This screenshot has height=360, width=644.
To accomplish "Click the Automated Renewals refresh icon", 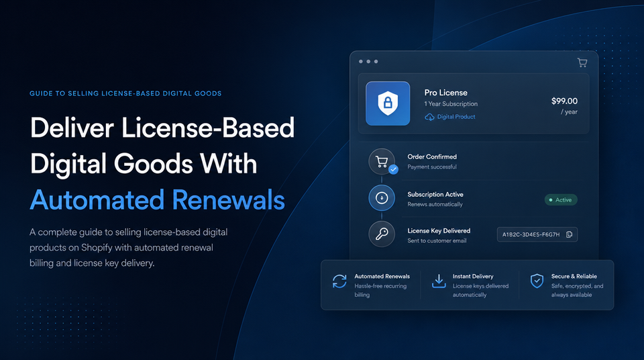I will coord(339,281).
